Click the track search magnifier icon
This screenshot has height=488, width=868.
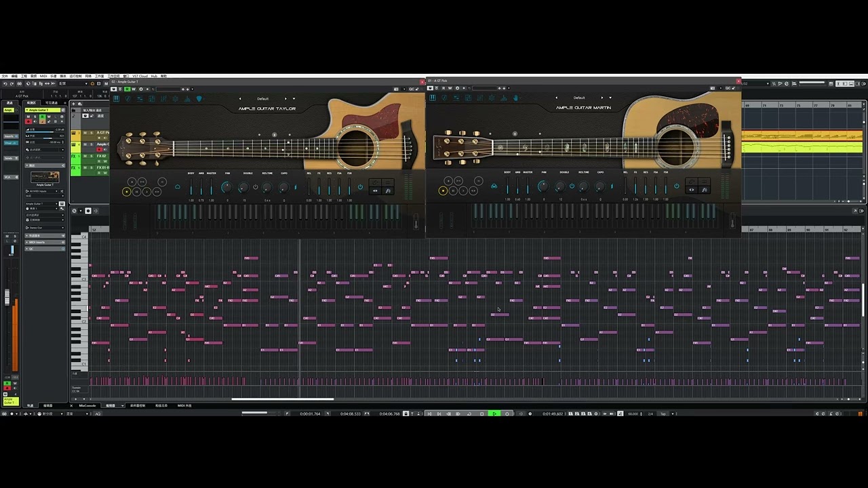point(80,104)
